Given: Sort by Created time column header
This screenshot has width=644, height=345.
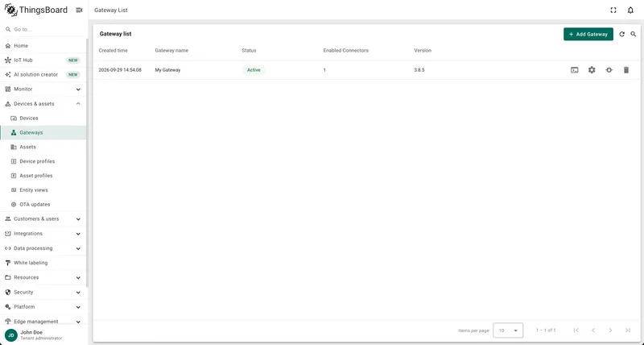Looking at the screenshot, I should tap(113, 51).
